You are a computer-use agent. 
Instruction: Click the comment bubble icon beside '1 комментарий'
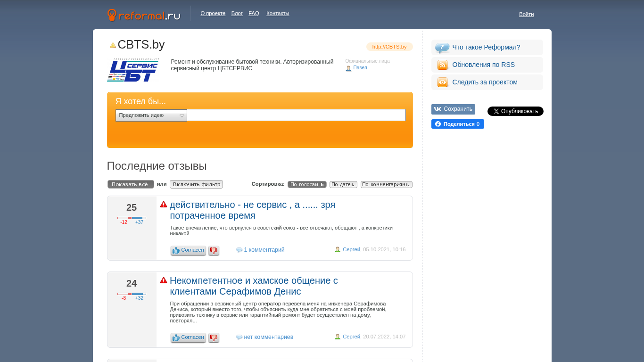[x=239, y=250]
